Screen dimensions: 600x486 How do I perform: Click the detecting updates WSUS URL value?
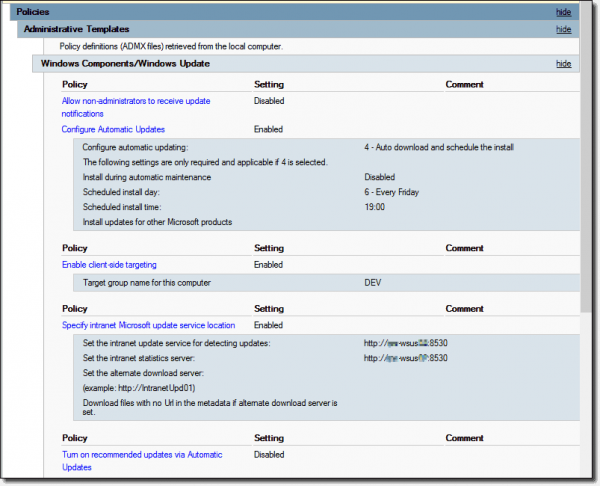[406, 343]
